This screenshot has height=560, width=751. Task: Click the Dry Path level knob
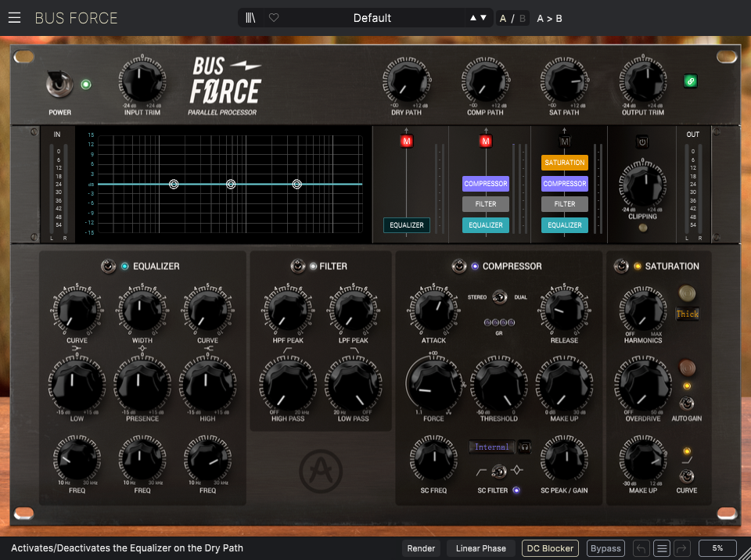[407, 80]
